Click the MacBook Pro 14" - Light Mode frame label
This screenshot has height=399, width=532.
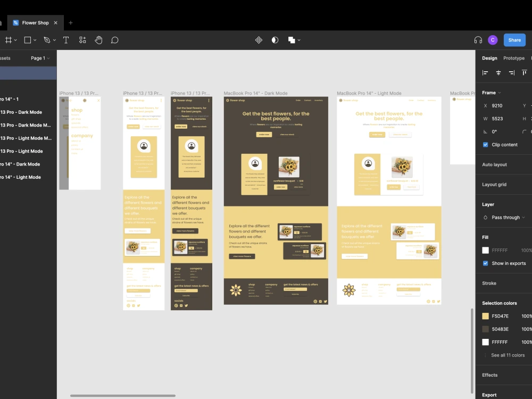coord(369,93)
